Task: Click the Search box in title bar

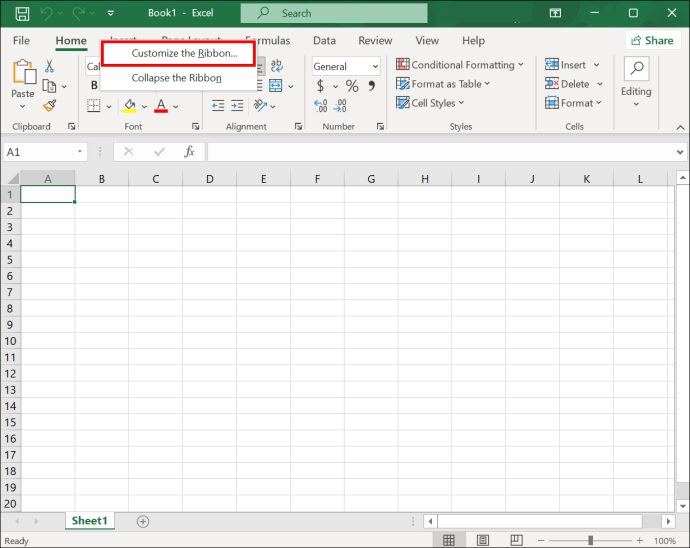Action: [334, 13]
